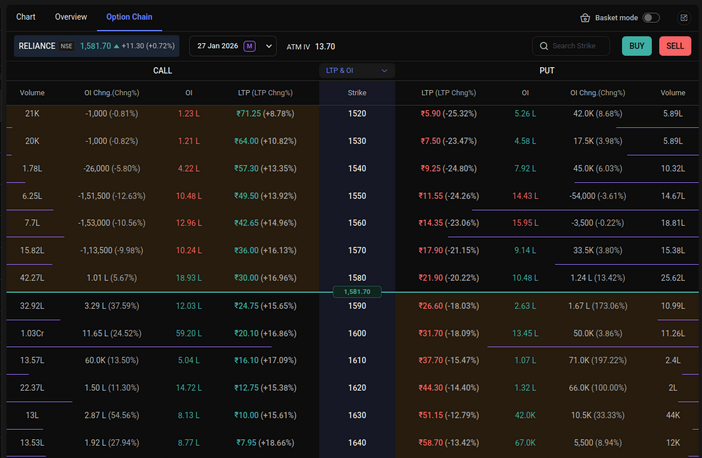Open option chain in pop-out window icon
This screenshot has height=458, width=702.
684,18
